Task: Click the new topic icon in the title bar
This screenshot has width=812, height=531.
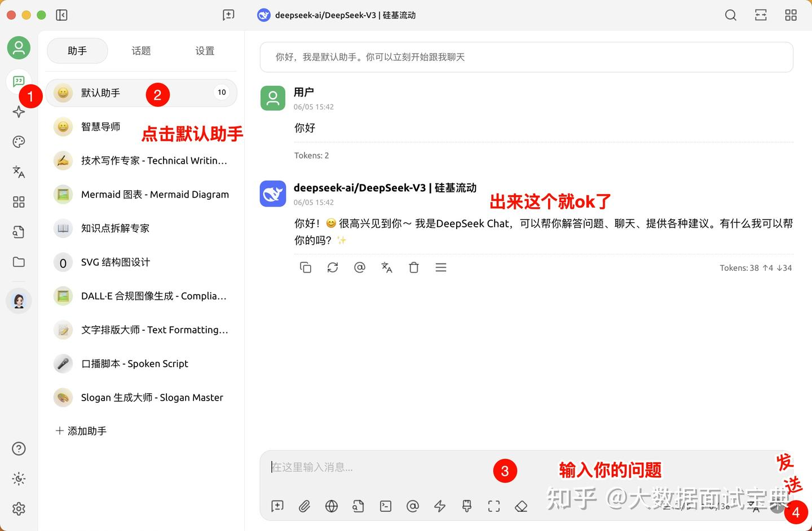Action: pos(228,15)
